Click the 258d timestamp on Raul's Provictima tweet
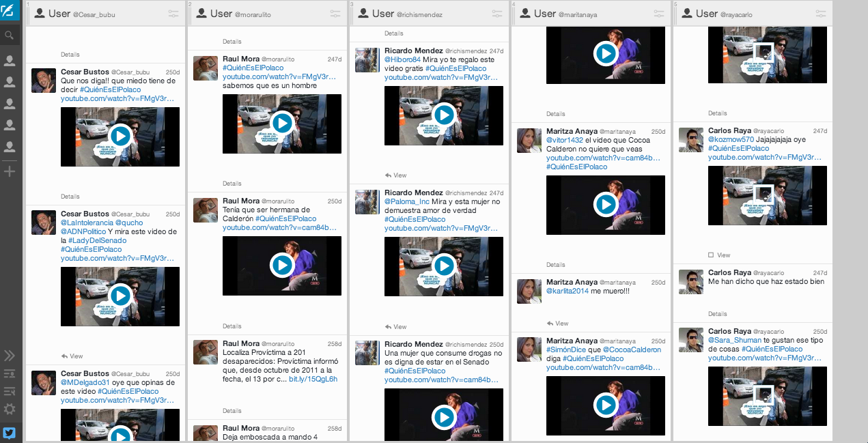Viewport: 868px width, 443px height. 335,343
